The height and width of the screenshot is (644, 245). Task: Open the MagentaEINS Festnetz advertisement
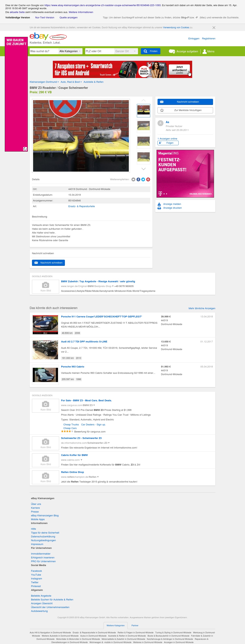(x=185, y=174)
